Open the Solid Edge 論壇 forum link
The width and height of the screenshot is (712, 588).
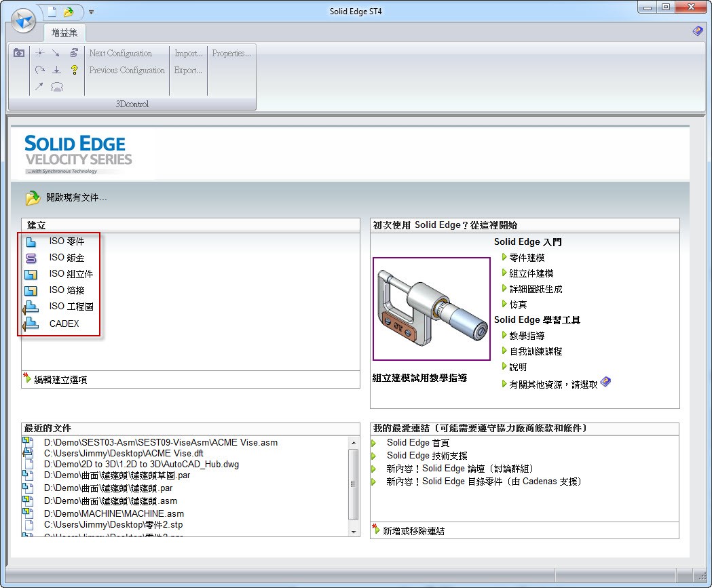(460, 469)
